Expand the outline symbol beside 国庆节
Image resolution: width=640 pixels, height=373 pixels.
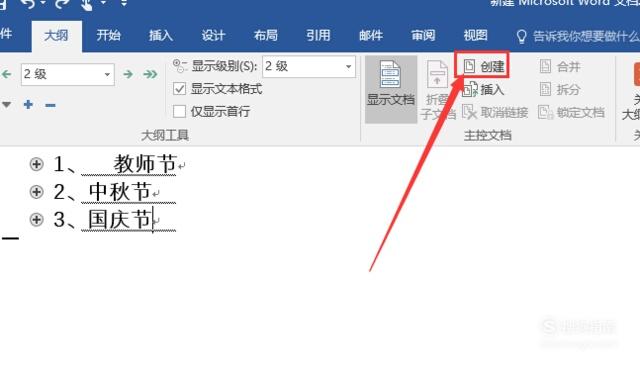36,220
